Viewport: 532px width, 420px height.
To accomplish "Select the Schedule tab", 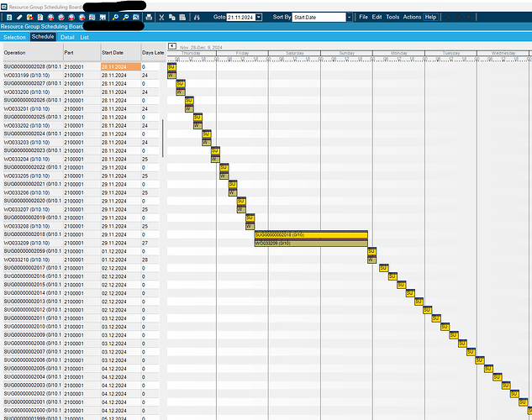I will (x=43, y=37).
